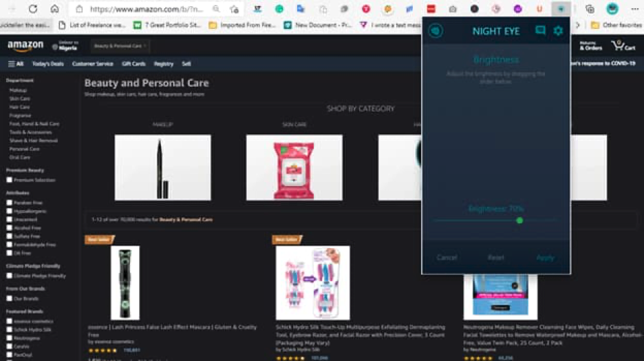This screenshot has height=361, width=644.
Task: Open the Night Eye extension icon in toolbar
Action: [x=561, y=9]
